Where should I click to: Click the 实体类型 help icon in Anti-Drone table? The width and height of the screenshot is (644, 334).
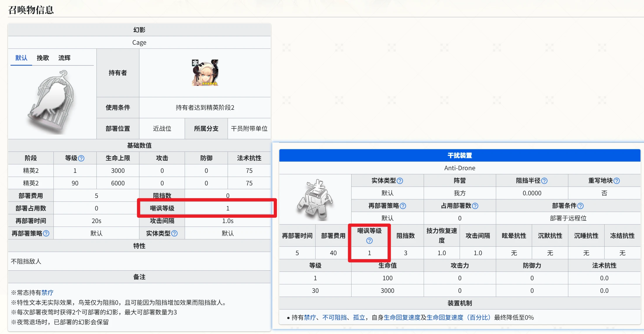click(x=400, y=180)
